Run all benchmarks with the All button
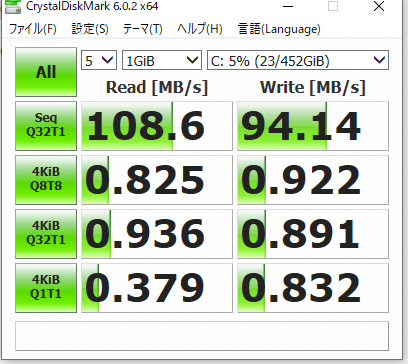 coord(46,72)
